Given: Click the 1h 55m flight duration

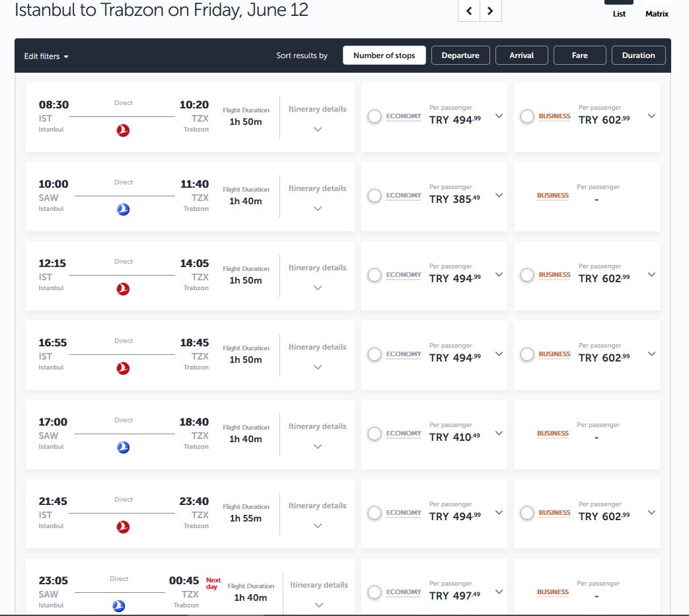Looking at the screenshot, I should coord(246,518).
